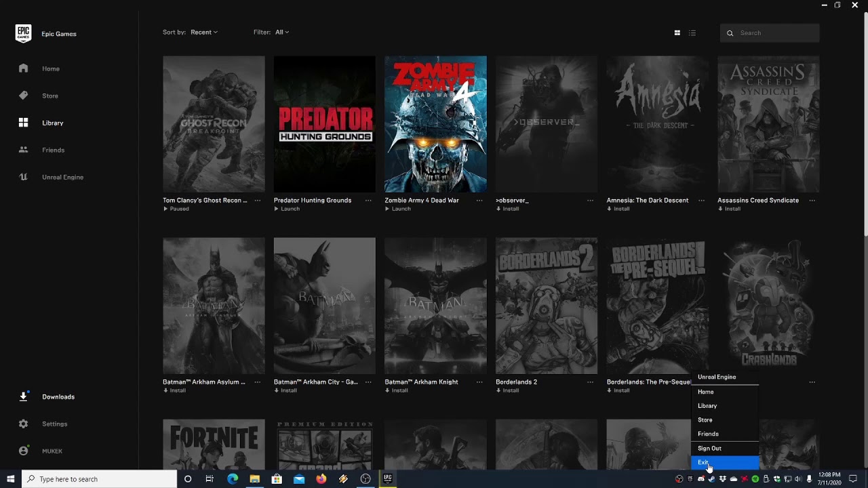Click the library vertical scrollbar
Screen dimensions: 868x488
tap(865, 125)
